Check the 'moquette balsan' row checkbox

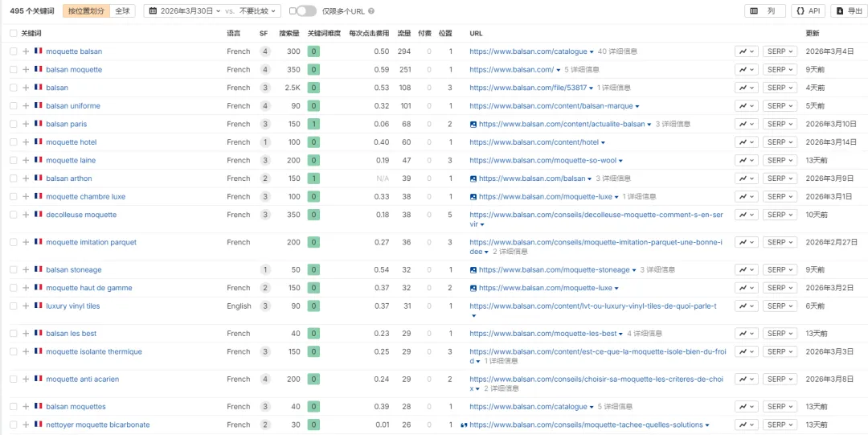pyautogui.click(x=14, y=51)
